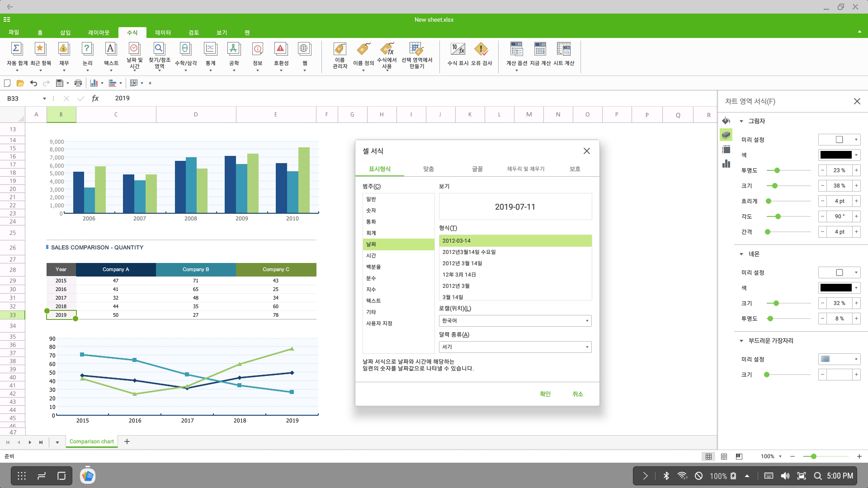Screen dimensions: 868x488
Task: Open the engineering (공학) functions
Action: [234, 56]
